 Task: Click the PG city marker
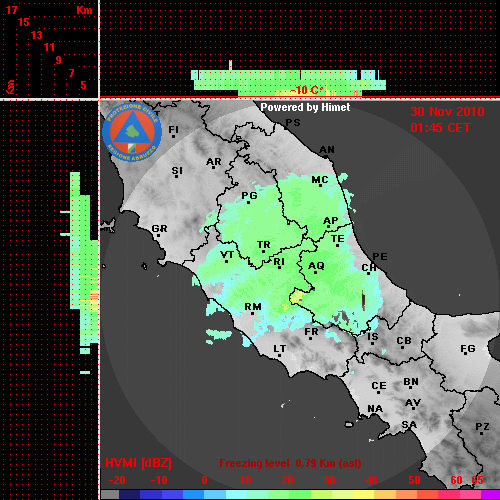click(248, 202)
